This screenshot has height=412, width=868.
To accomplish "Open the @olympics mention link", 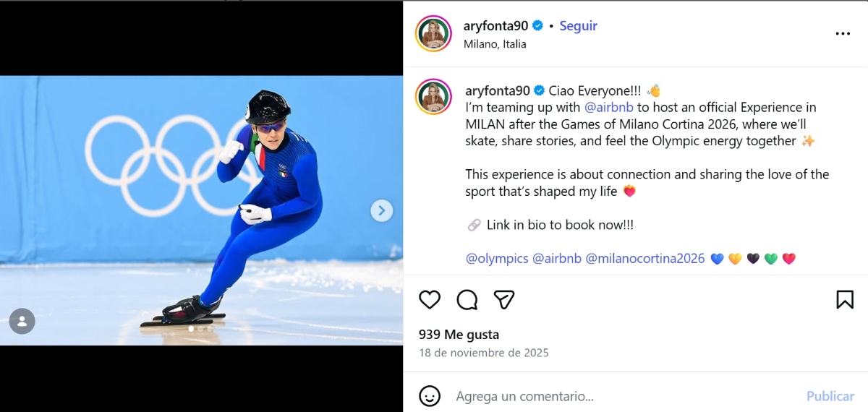I will coord(497,259).
